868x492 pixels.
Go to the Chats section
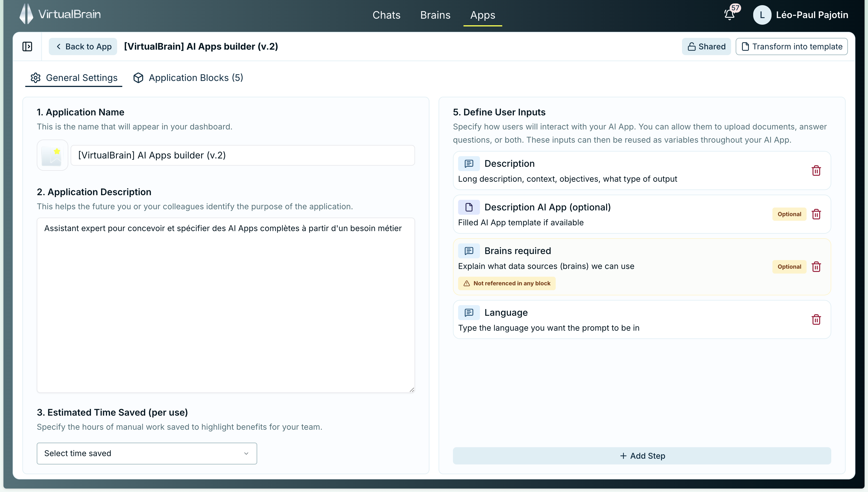point(386,15)
